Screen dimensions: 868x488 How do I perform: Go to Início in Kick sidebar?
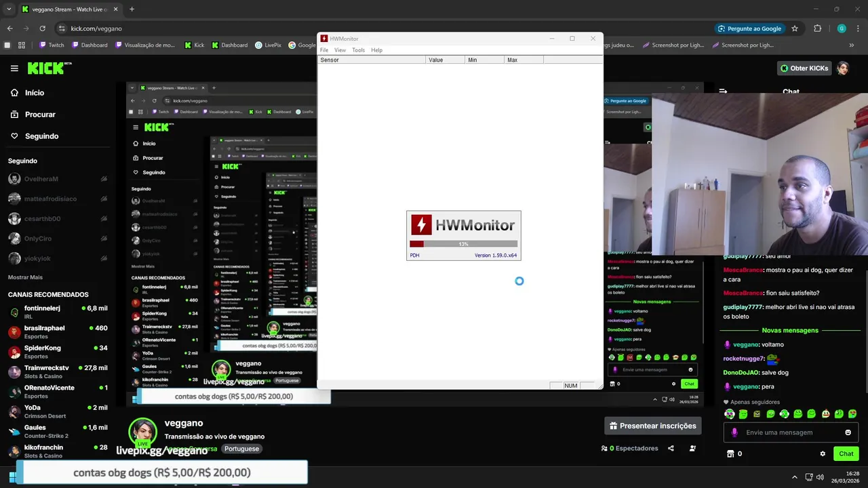(x=27, y=93)
